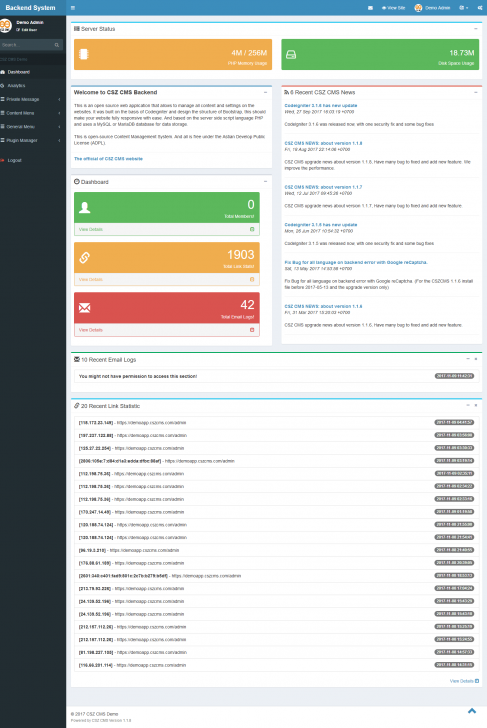Image resolution: width=487 pixels, height=728 pixels.
Task: Open View Site link in header
Action: click(393, 8)
